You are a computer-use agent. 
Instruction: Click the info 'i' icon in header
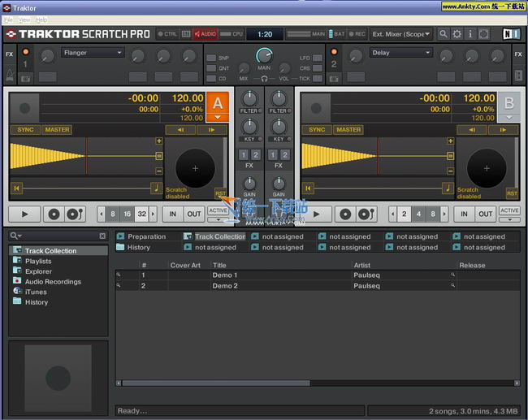pos(470,34)
